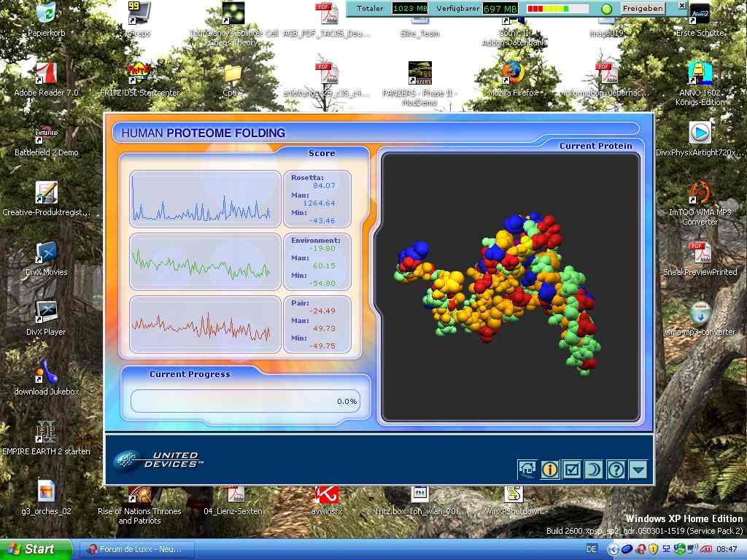Click the green status light in memory widget
The width and height of the screenshot is (747, 560).
click(606, 9)
